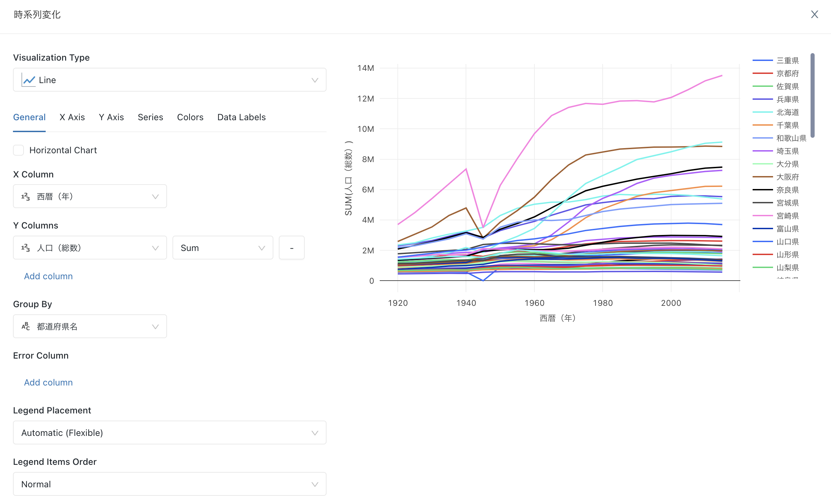The image size is (831, 504).
Task: Remove Y column with minus button
Action: click(x=291, y=248)
